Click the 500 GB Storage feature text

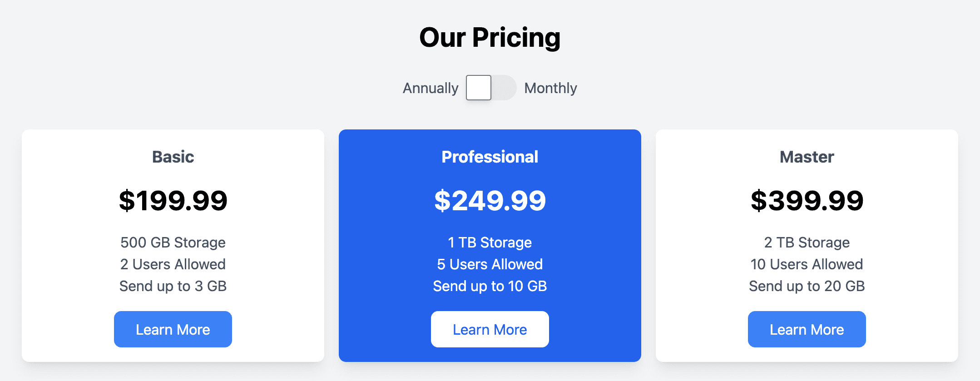[173, 242]
